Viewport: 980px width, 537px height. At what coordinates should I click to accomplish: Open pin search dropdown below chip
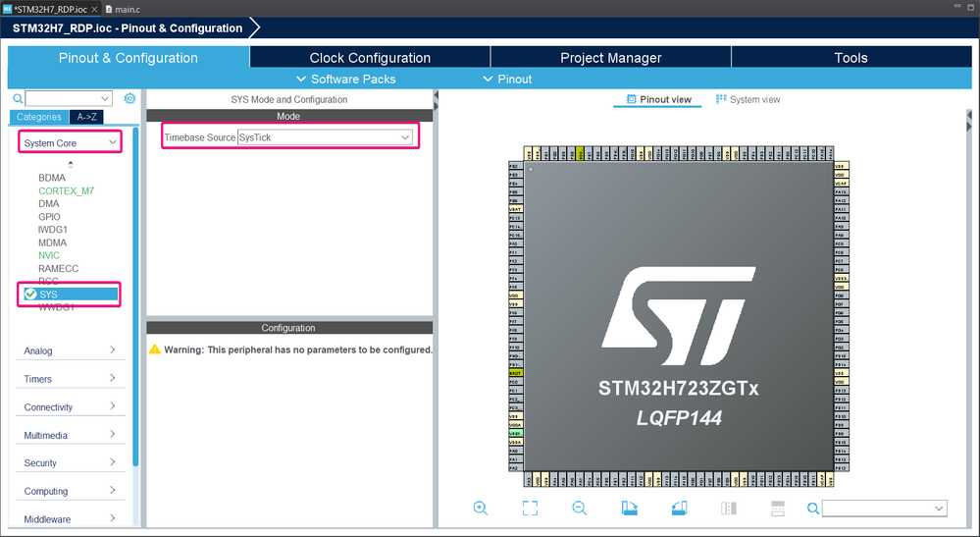[939, 509]
